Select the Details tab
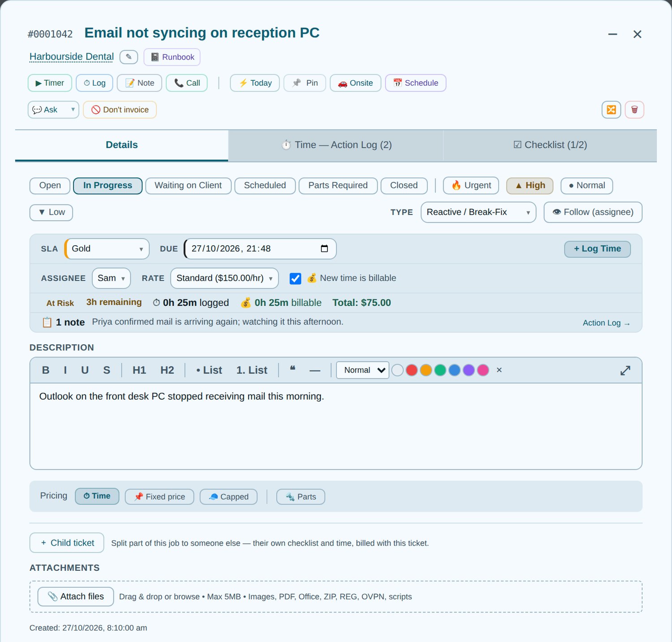Viewport: 672px width, 642px height. [x=122, y=145]
